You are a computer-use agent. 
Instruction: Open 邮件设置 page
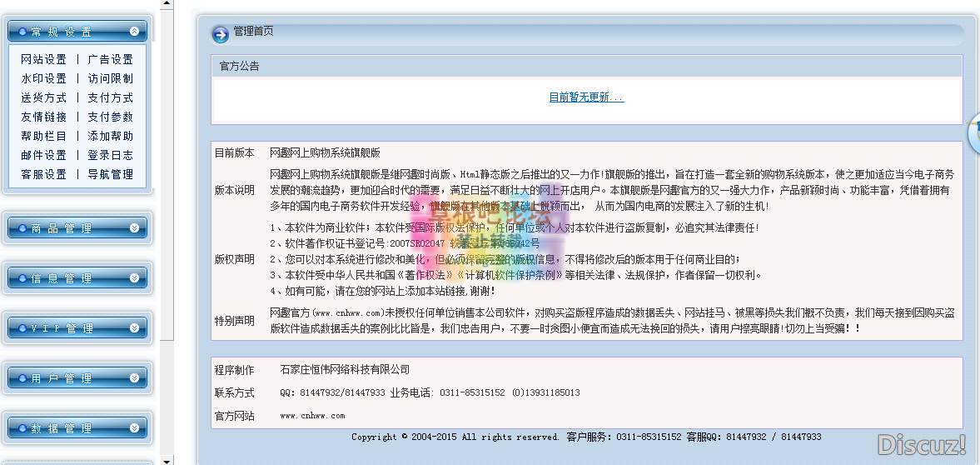pyautogui.click(x=44, y=155)
